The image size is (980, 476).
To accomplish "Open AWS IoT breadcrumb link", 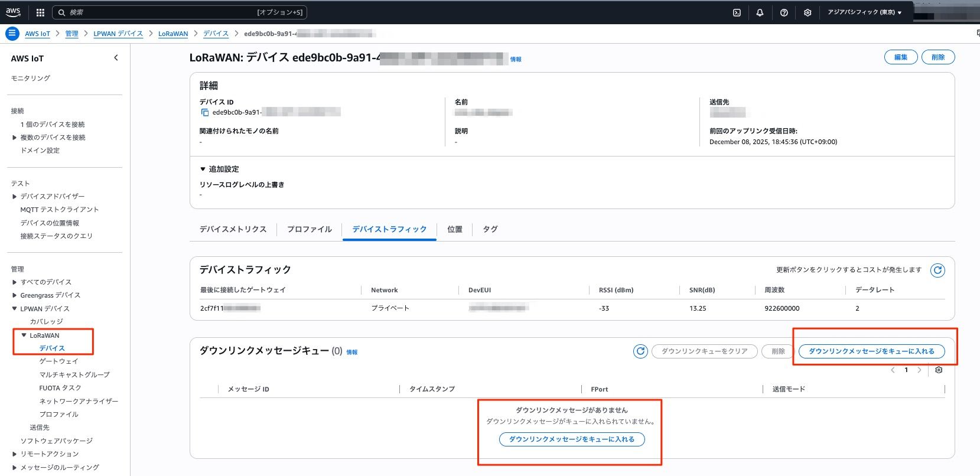I will [37, 34].
